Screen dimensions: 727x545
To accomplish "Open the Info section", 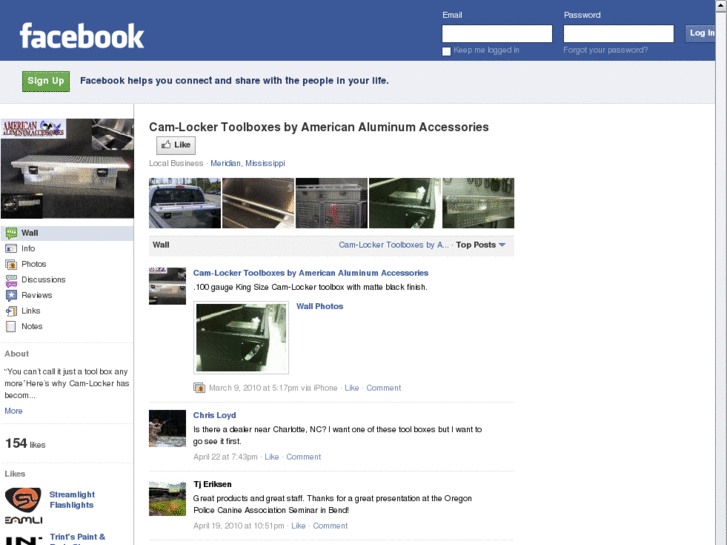I will pos(28,249).
